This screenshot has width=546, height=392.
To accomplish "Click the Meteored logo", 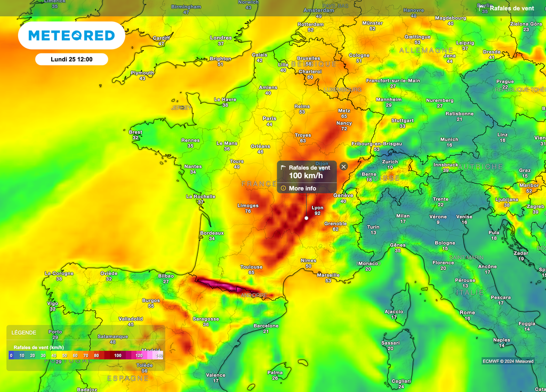I will pos(71,36).
